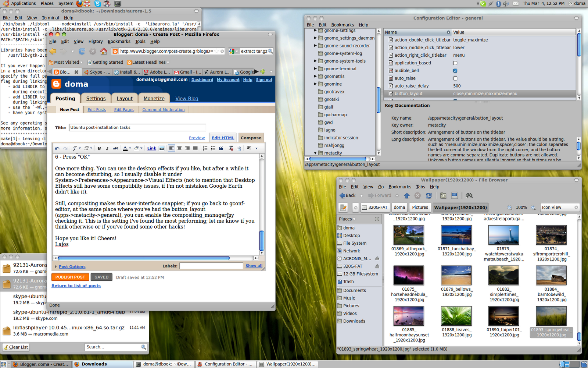Open the Home folder in File Browser
The width and height of the screenshot is (588, 368).
pos(443,195)
